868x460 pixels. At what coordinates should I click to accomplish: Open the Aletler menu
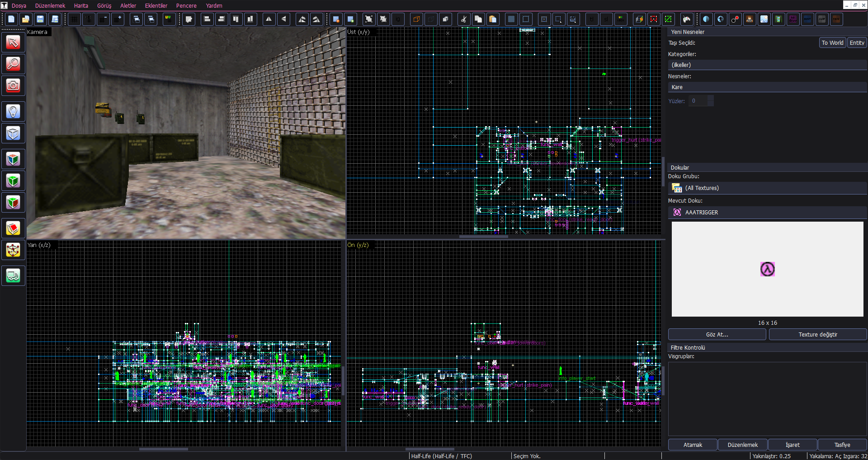click(128, 5)
